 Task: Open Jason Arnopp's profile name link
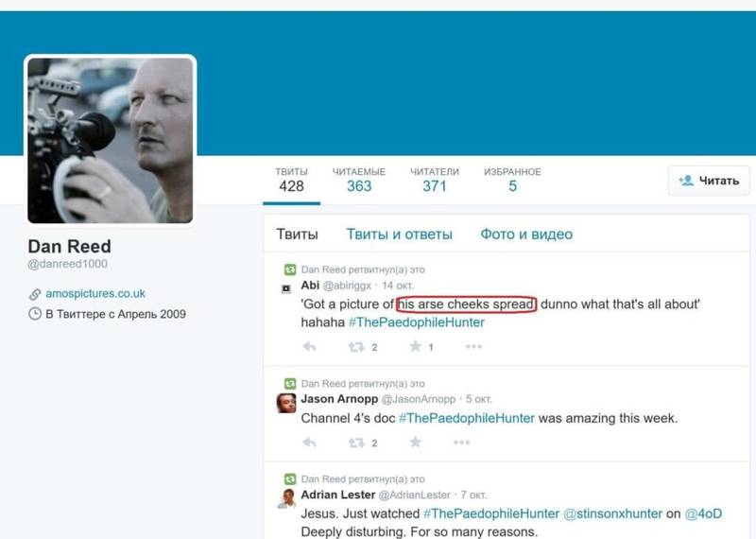[x=339, y=399]
